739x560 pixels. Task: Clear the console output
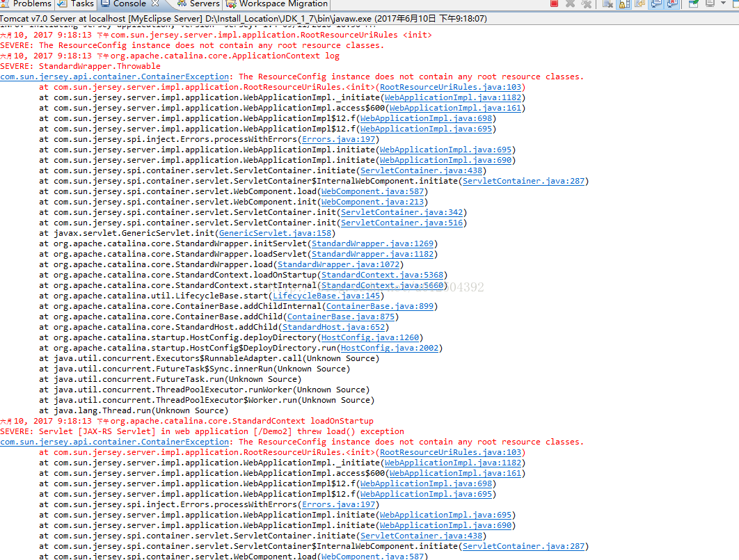pyautogui.click(x=608, y=3)
